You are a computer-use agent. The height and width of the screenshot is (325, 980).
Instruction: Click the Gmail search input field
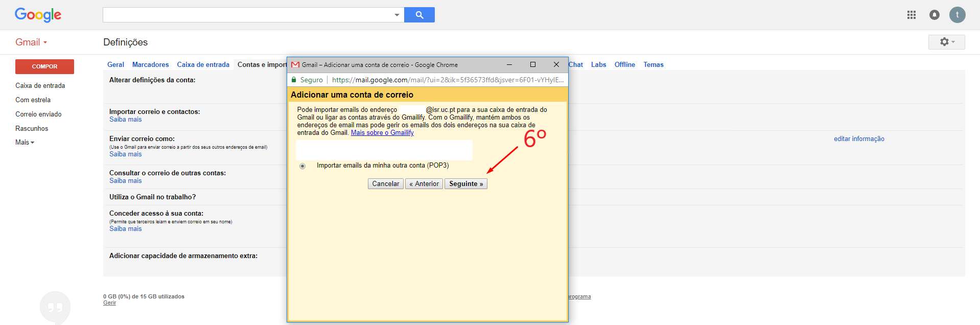coord(248,15)
